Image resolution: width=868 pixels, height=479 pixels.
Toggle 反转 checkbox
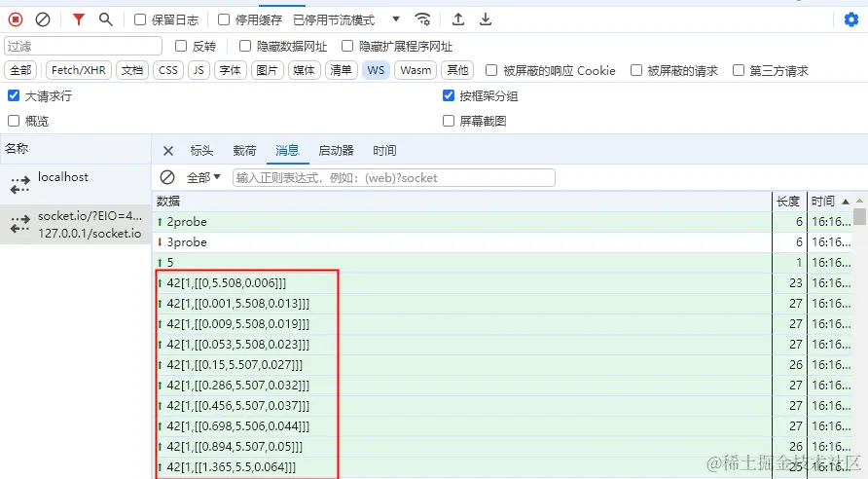tap(181, 46)
